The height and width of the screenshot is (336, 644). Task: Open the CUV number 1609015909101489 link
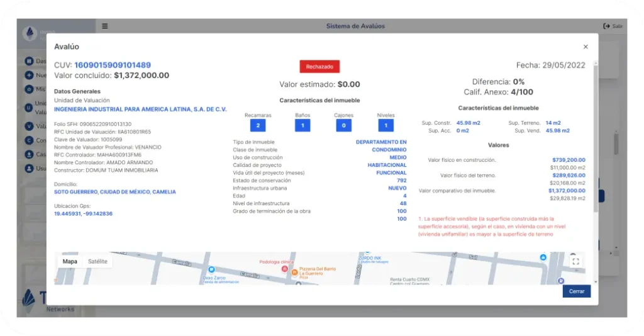coord(113,65)
